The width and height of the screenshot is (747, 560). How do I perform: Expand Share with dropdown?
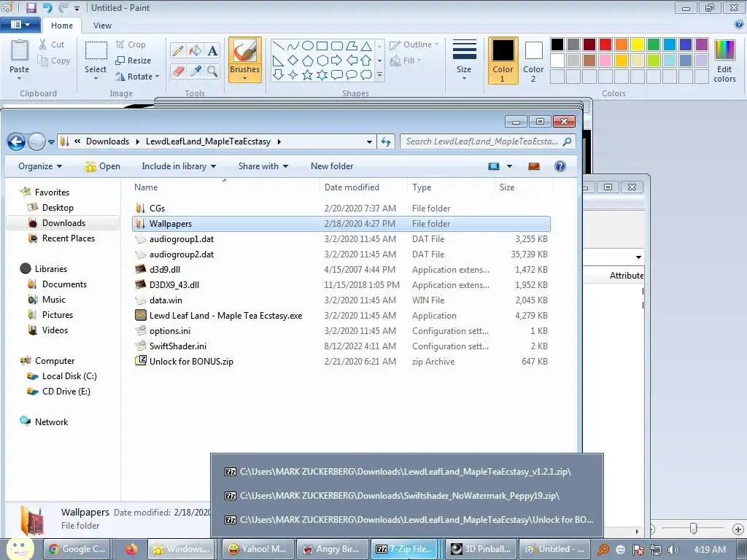[263, 166]
